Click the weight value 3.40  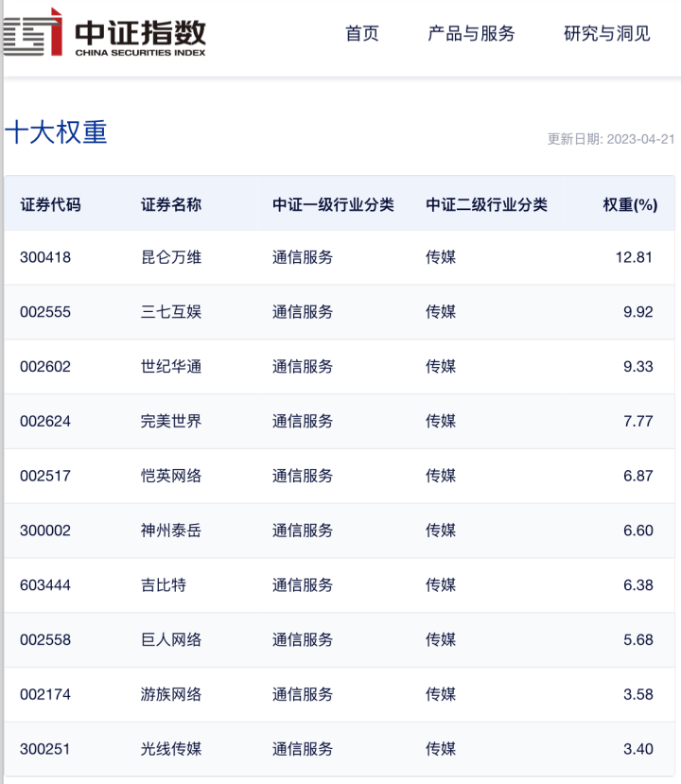638,749
